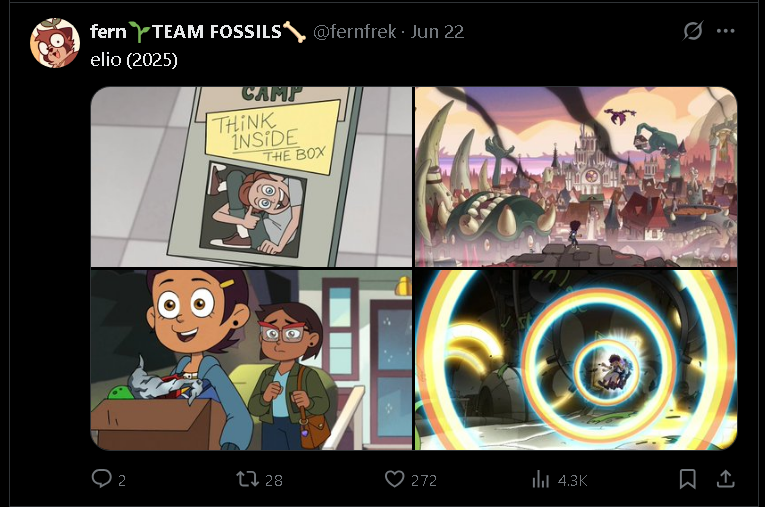Open the @fernfrek handle link
This screenshot has height=507, width=765.
click(x=354, y=32)
